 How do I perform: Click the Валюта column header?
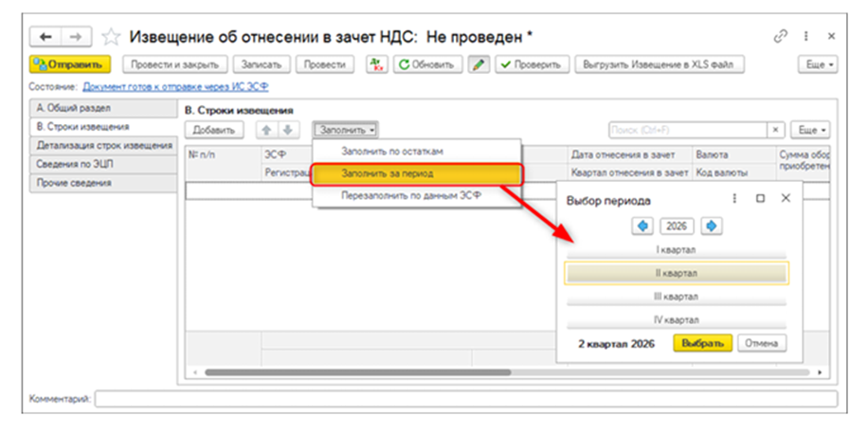click(733, 154)
